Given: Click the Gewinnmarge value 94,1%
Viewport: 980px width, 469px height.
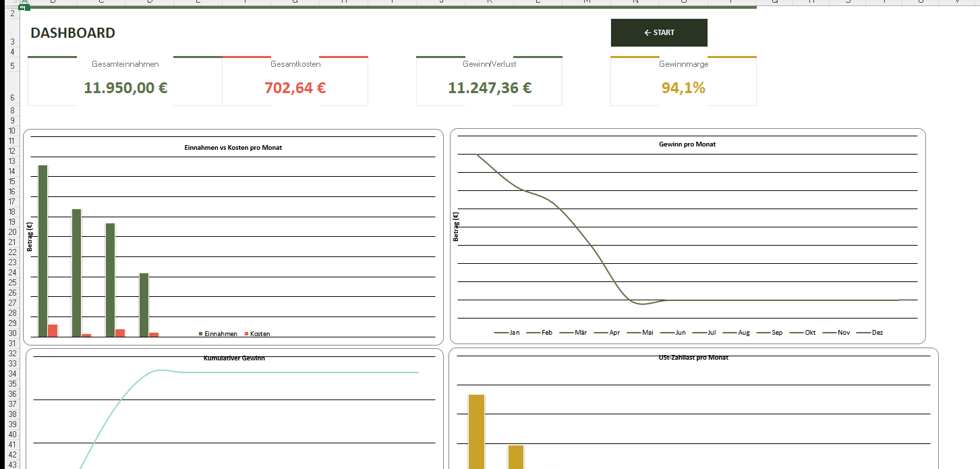Looking at the screenshot, I should tap(683, 88).
